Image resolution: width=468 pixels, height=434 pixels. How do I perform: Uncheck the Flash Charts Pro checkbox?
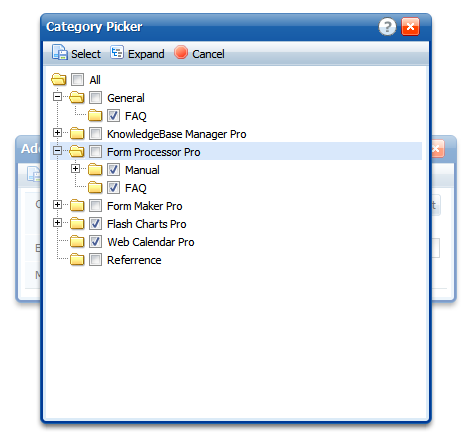(x=95, y=224)
